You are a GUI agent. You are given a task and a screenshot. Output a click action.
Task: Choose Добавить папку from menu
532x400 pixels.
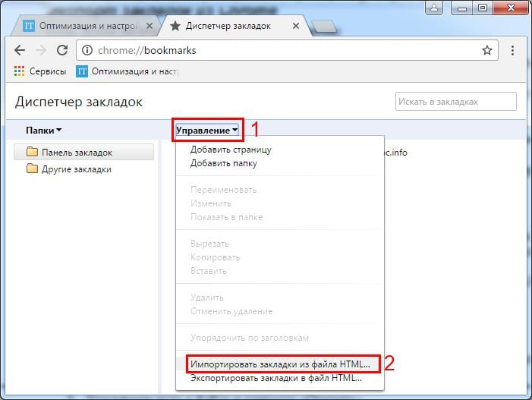(x=223, y=163)
